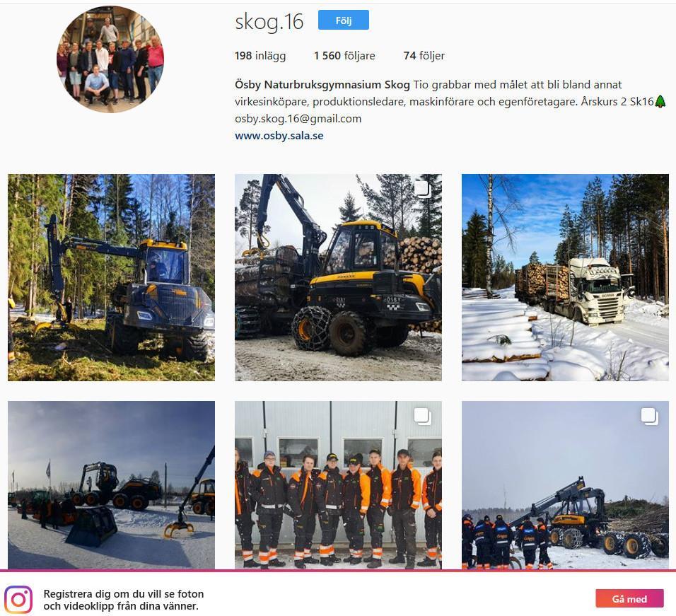Screen dimensions: 676x616
Task: Click the osby.skog.16@gmail.com email text
Action: (298, 119)
